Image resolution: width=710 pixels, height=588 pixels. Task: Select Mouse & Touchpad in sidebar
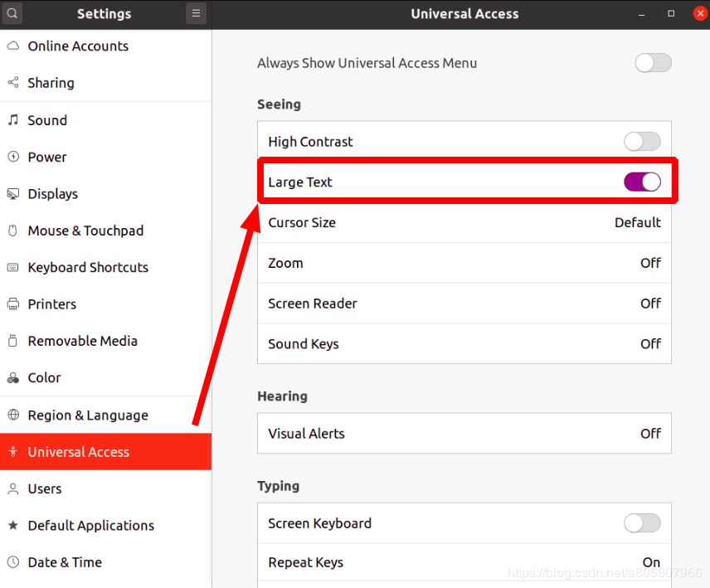pos(85,231)
